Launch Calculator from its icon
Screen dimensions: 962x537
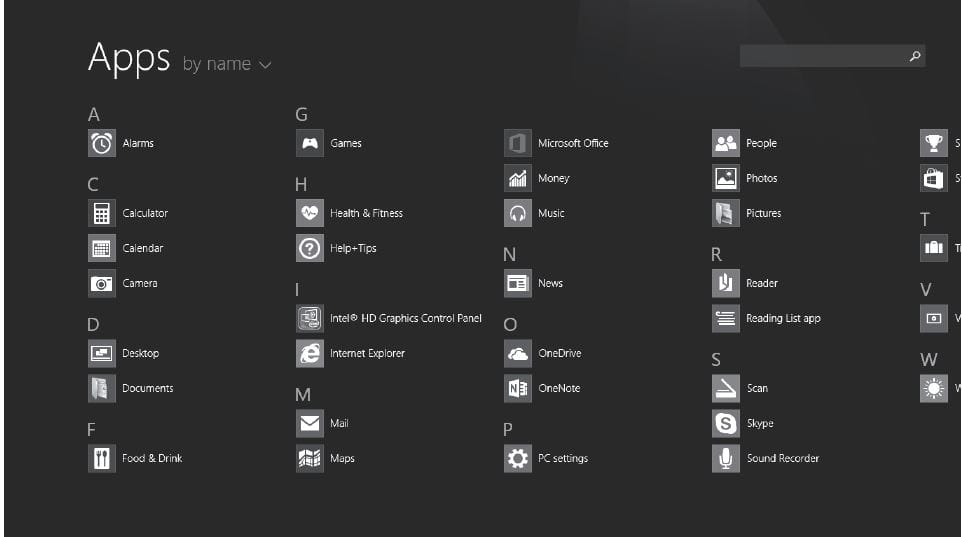[102, 214]
